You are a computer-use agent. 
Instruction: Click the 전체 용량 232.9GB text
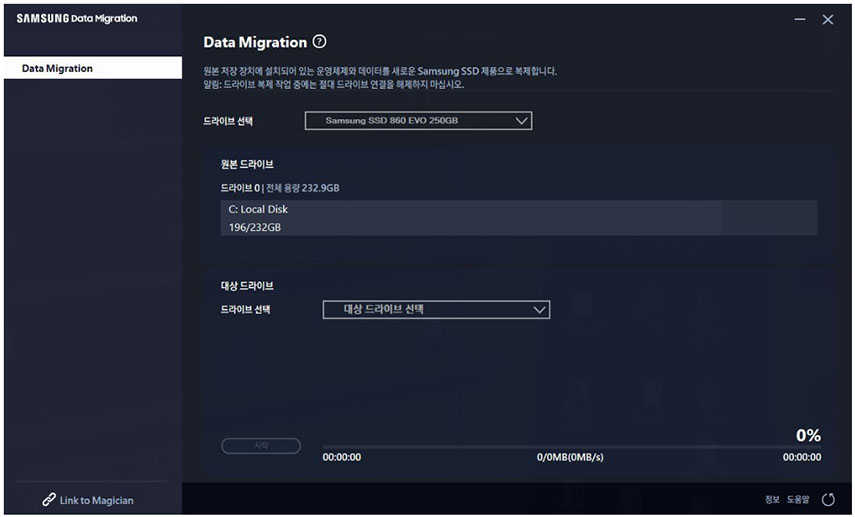[303, 188]
